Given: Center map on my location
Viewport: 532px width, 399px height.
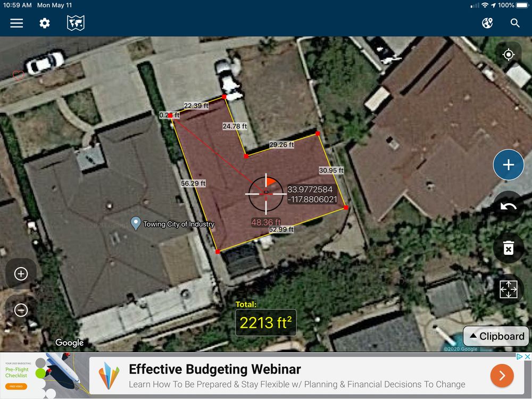Looking at the screenshot, I should [x=508, y=54].
